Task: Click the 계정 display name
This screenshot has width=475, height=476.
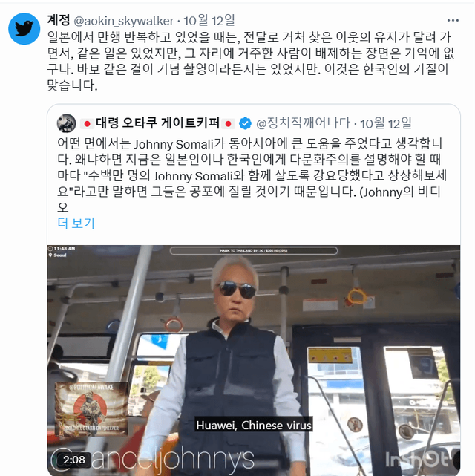Action: click(x=59, y=20)
